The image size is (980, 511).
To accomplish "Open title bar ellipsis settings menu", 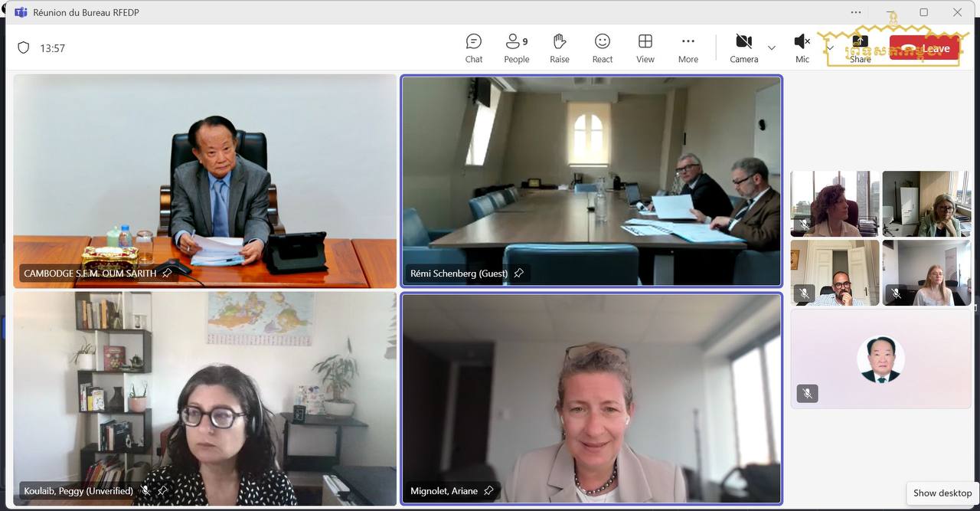I will (x=856, y=12).
